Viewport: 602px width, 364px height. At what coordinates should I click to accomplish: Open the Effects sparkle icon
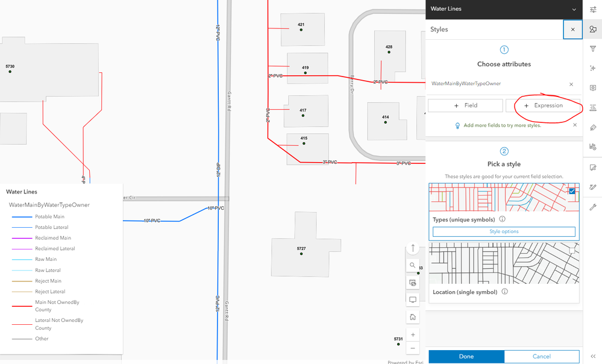593,68
